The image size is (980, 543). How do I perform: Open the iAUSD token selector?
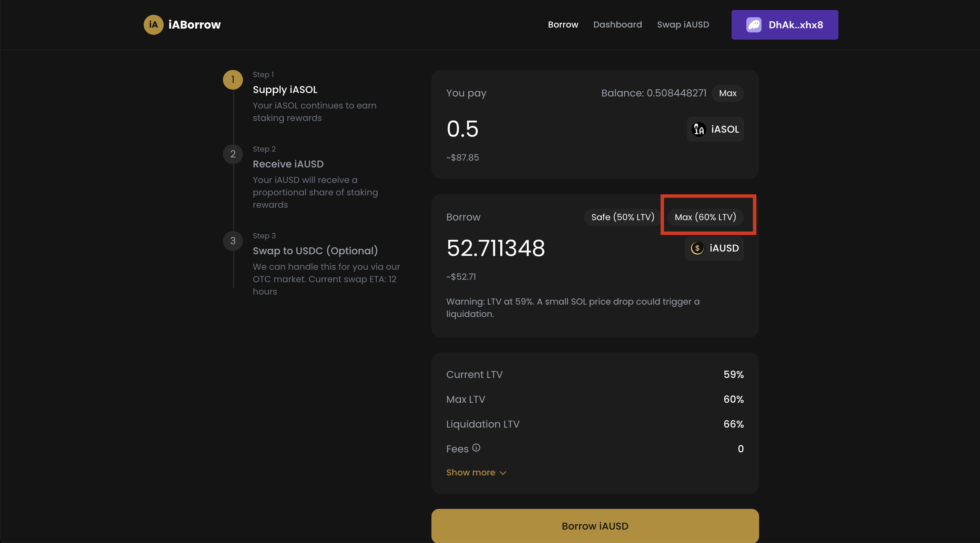pyautogui.click(x=714, y=248)
